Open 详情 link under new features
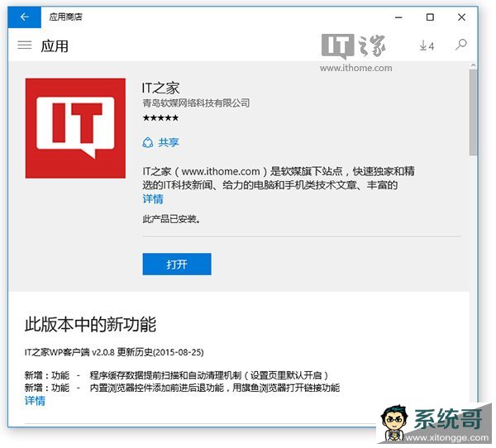496x448 pixels. click(35, 401)
